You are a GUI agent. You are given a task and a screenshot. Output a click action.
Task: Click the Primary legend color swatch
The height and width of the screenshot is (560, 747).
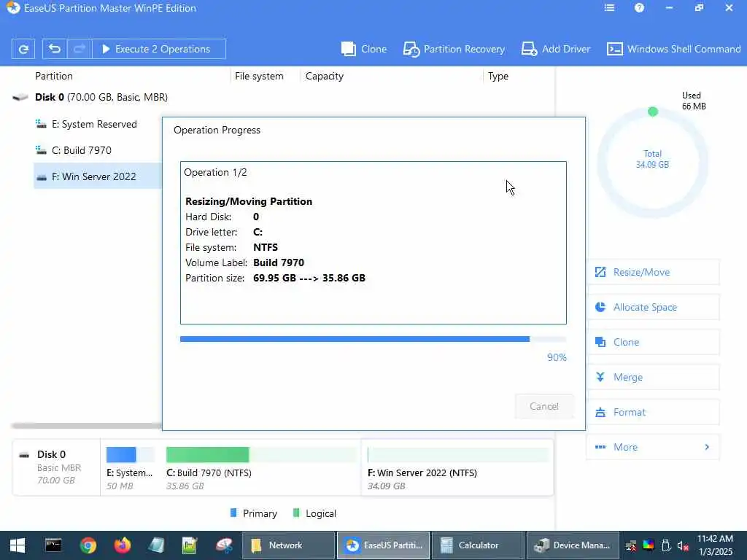pyautogui.click(x=233, y=513)
